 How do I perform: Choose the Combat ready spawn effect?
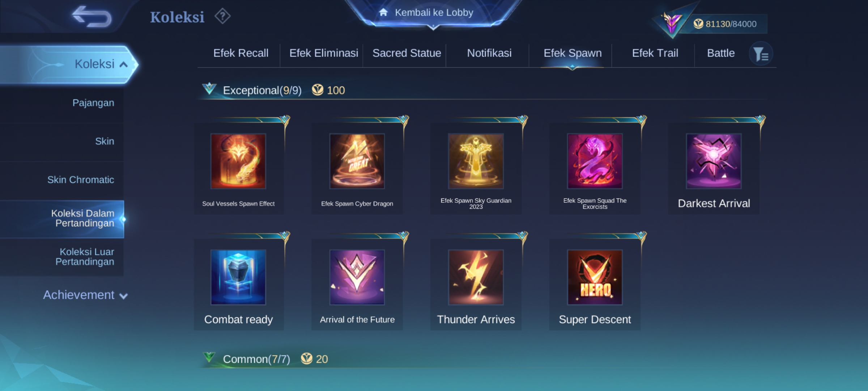(x=238, y=277)
